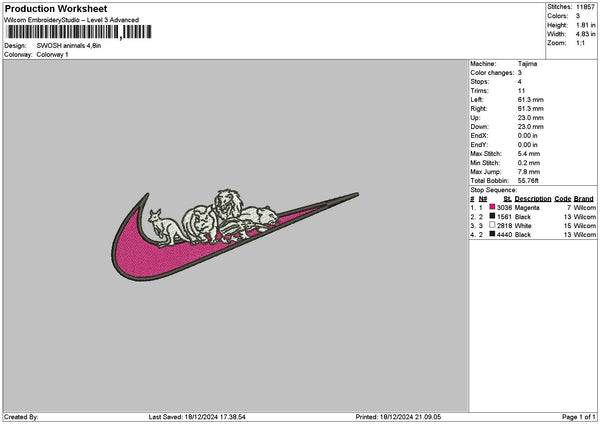
Task: Click the Up value '23.0 mm'
Action: click(531, 118)
